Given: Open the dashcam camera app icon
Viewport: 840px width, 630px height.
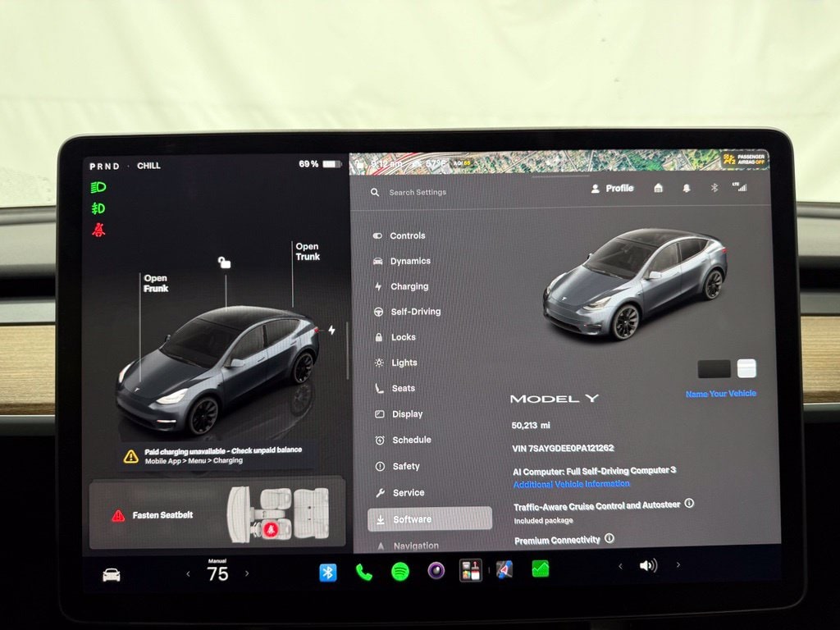Looking at the screenshot, I should [436, 571].
